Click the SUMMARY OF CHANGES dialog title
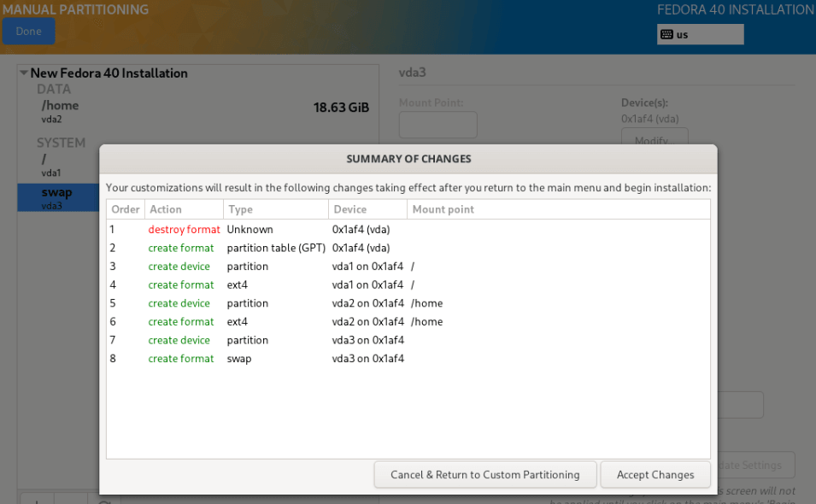 pos(408,159)
